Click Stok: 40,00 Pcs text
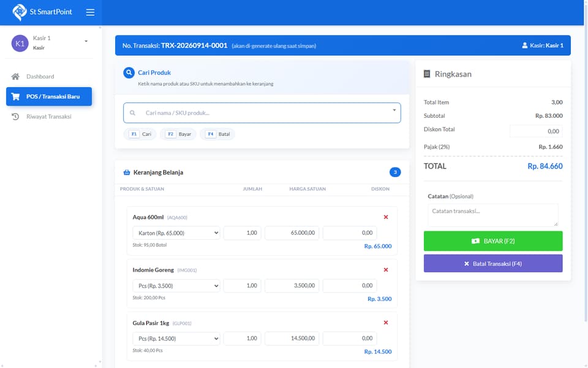Image resolution: width=588 pixels, height=368 pixels. pyautogui.click(x=148, y=350)
